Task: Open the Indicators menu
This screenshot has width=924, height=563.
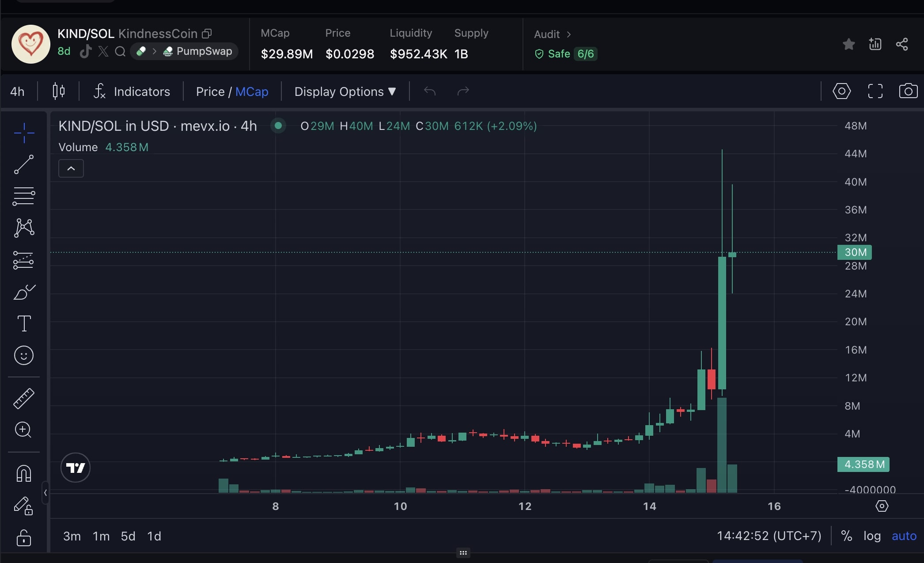Action: (x=132, y=91)
